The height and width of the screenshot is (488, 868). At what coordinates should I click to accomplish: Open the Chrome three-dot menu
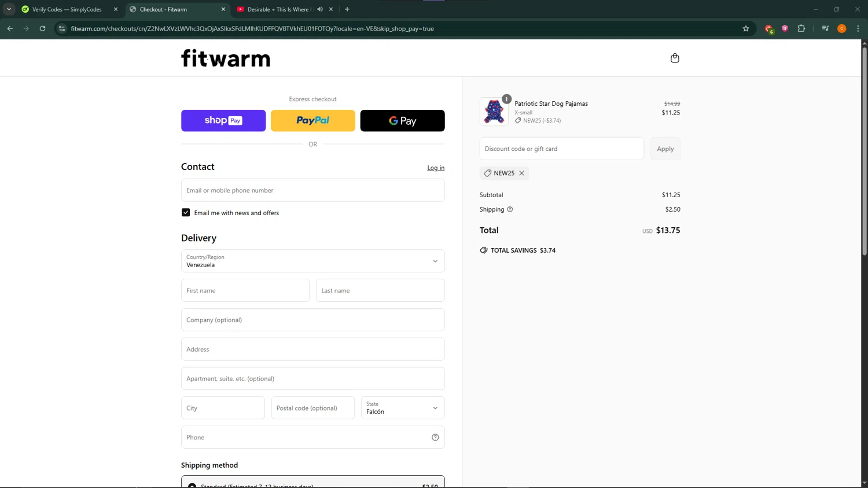tap(858, 28)
